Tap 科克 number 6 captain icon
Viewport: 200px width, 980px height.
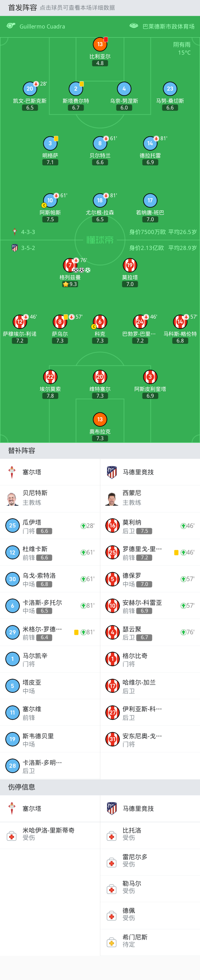pyautogui.click(x=100, y=321)
